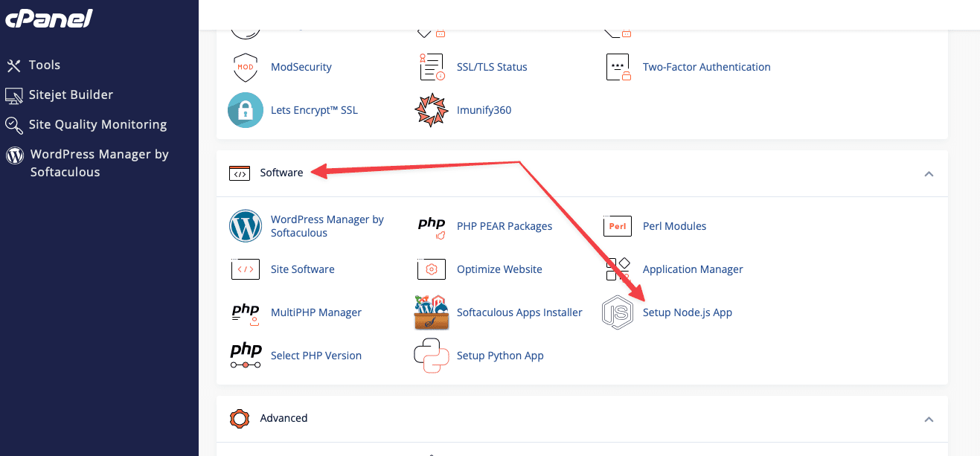Open Lets Encrypt SSL via the padlock icon
Image resolution: width=980 pixels, height=456 pixels.
(246, 109)
